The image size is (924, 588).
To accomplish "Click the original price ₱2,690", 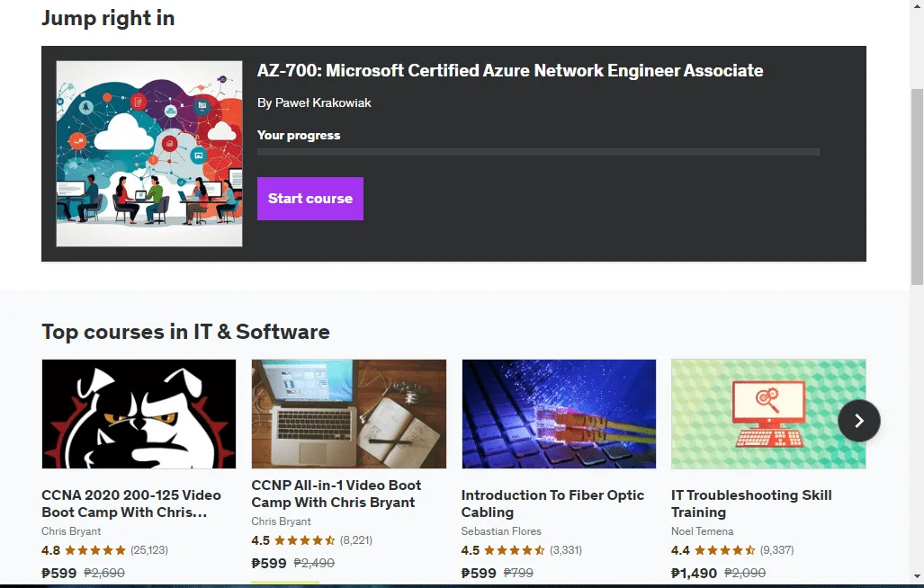I will click(104, 573).
